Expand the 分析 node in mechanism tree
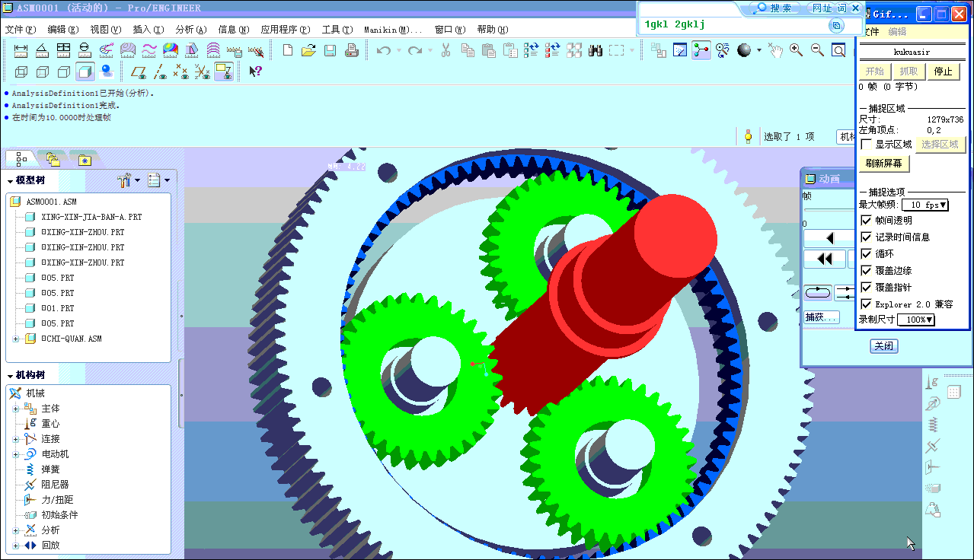Screen dimensions: 974x560 (x=16, y=530)
